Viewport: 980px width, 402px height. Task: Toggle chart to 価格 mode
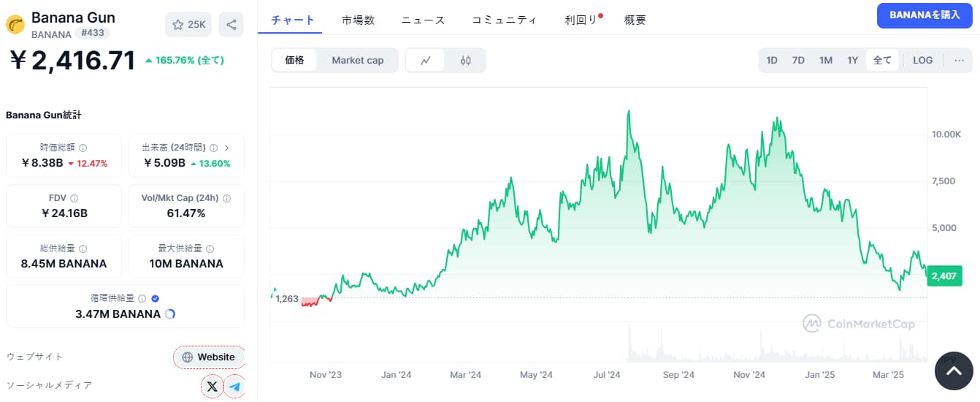(x=294, y=60)
